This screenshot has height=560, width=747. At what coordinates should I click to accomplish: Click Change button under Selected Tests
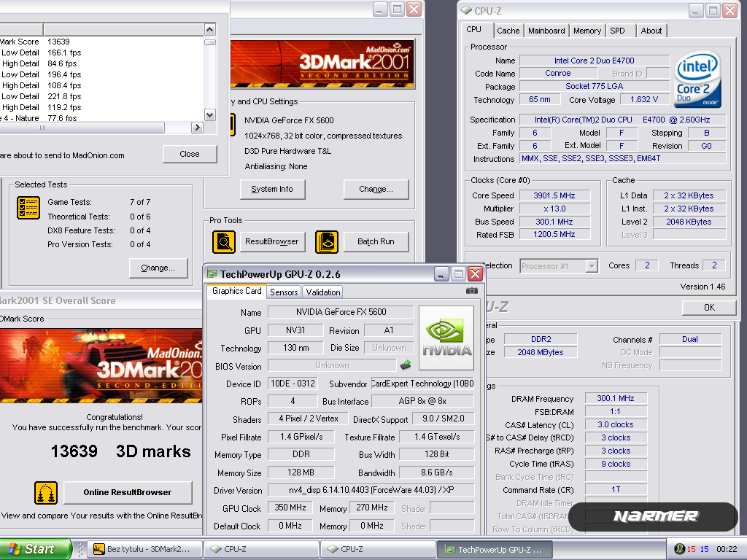pyautogui.click(x=158, y=268)
